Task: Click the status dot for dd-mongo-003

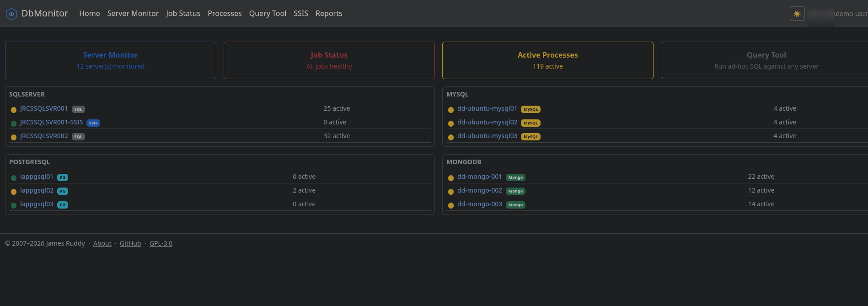Action: coord(451,205)
